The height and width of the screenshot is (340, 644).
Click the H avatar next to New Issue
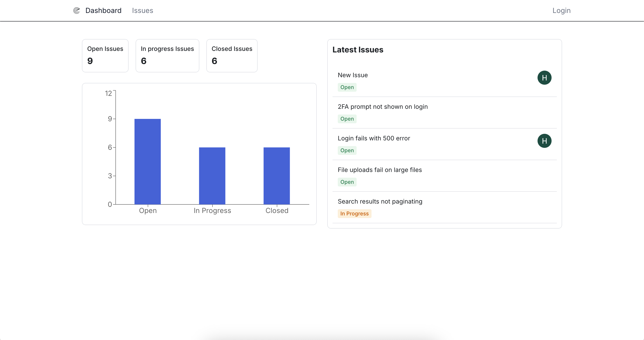click(544, 78)
